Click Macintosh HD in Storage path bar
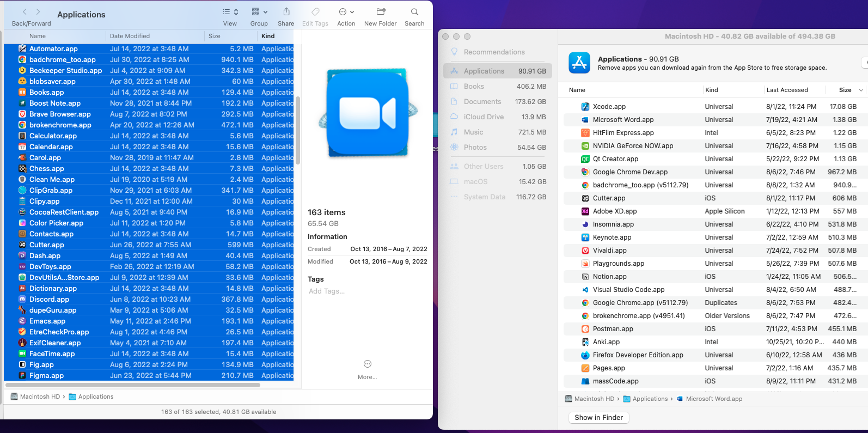The image size is (868, 433). click(590, 399)
